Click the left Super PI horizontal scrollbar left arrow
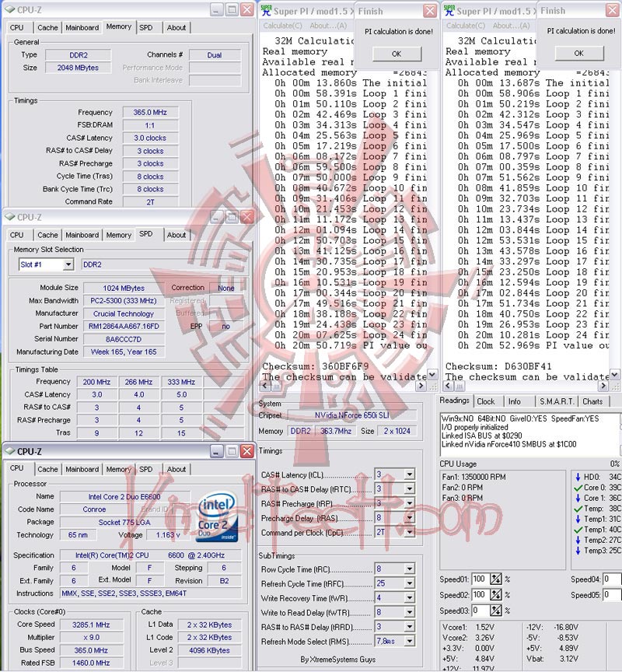Viewport: 622px width, 672px height. pyautogui.click(x=265, y=386)
